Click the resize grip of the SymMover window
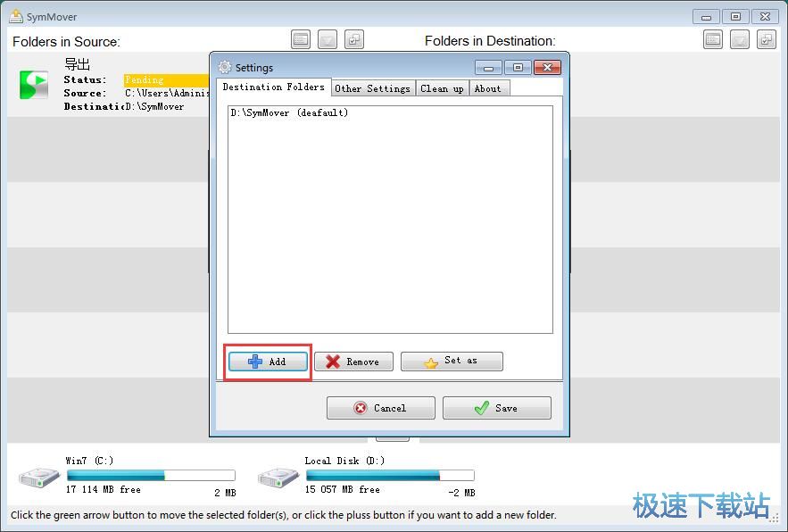 tap(775, 519)
